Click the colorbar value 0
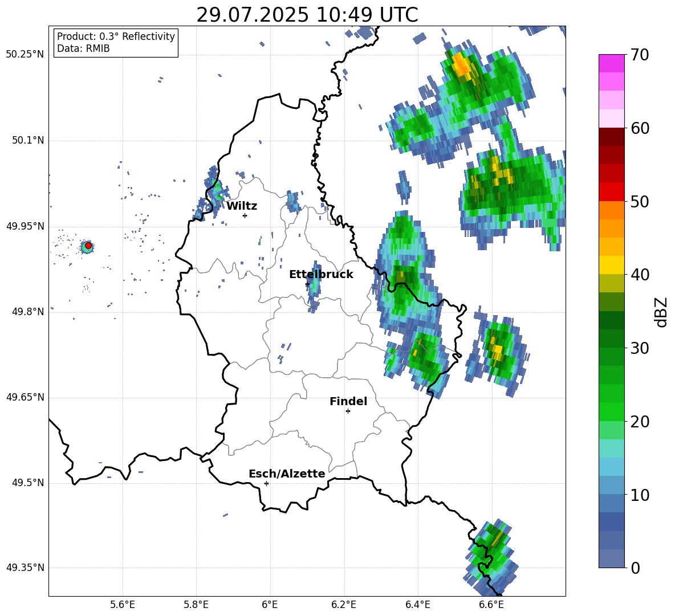 (635, 568)
